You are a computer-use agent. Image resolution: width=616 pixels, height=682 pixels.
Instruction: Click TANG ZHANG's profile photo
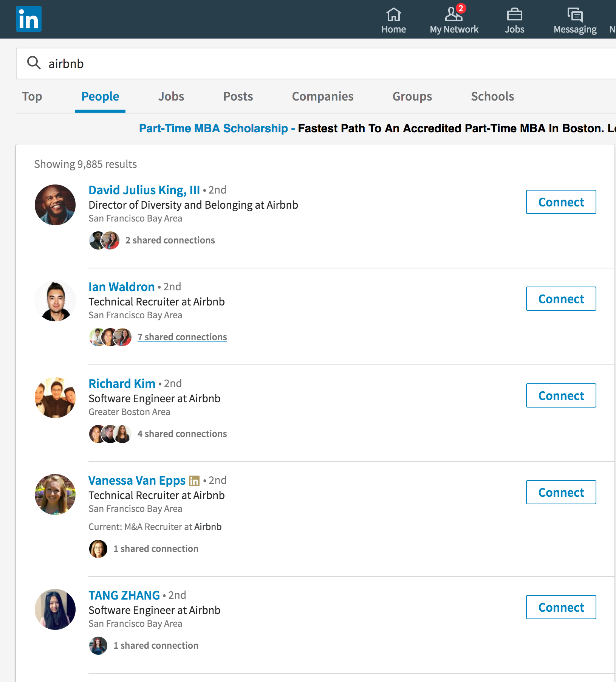[55, 609]
